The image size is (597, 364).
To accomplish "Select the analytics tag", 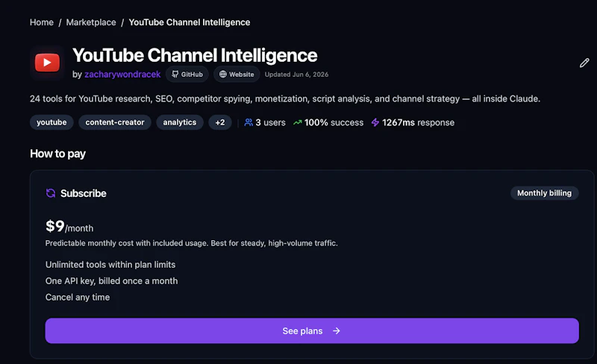I will (x=180, y=122).
